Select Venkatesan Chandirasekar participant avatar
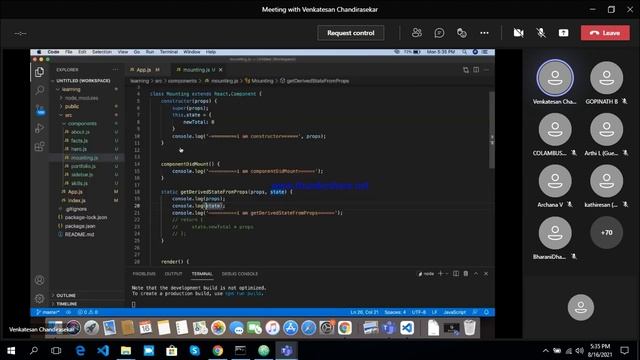The width and height of the screenshot is (640, 360). [555, 78]
